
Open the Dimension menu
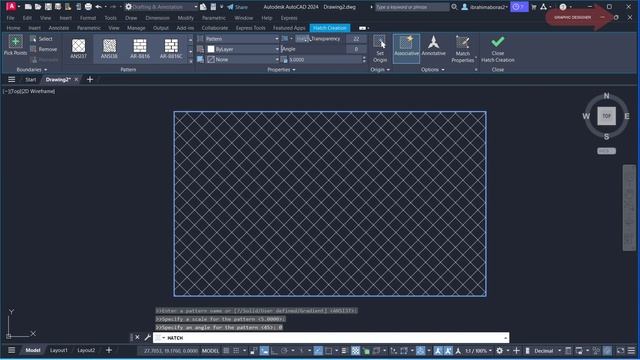click(158, 18)
